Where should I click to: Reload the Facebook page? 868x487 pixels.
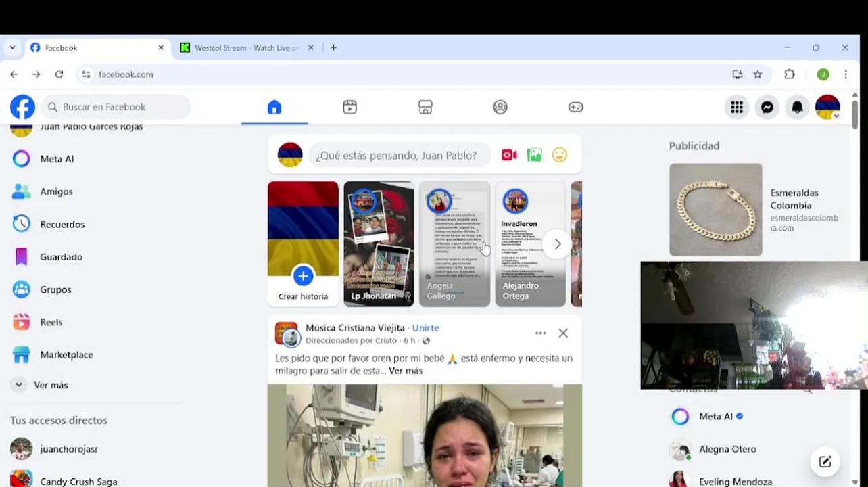59,74
